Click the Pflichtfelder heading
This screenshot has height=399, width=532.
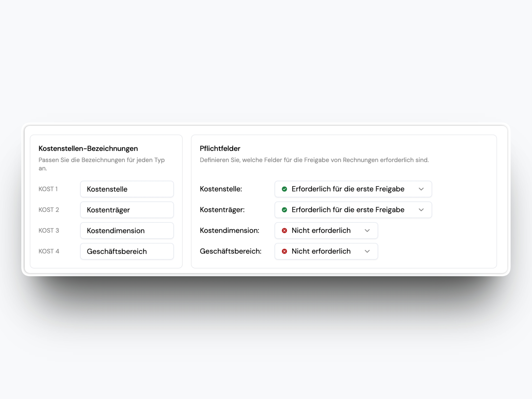pyautogui.click(x=220, y=149)
